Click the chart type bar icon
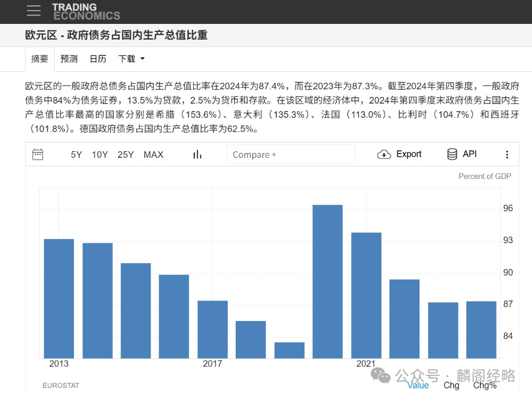The width and height of the screenshot is (532, 397). point(197,154)
